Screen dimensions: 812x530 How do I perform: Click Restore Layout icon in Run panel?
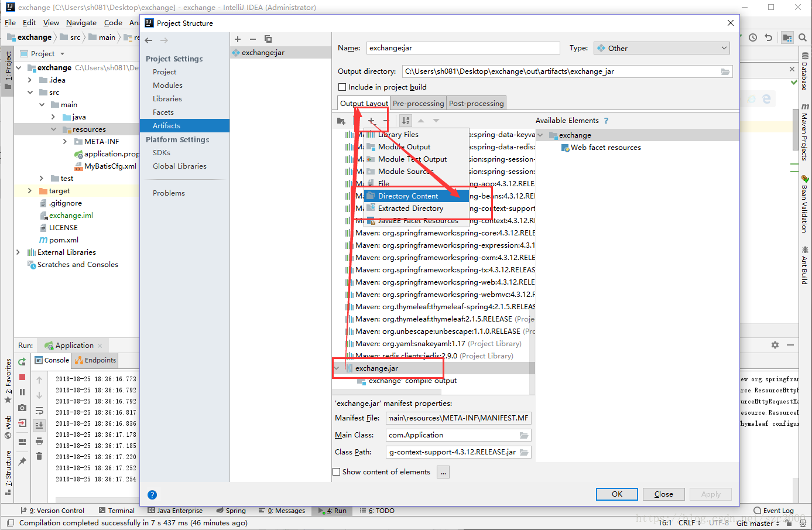click(x=22, y=442)
